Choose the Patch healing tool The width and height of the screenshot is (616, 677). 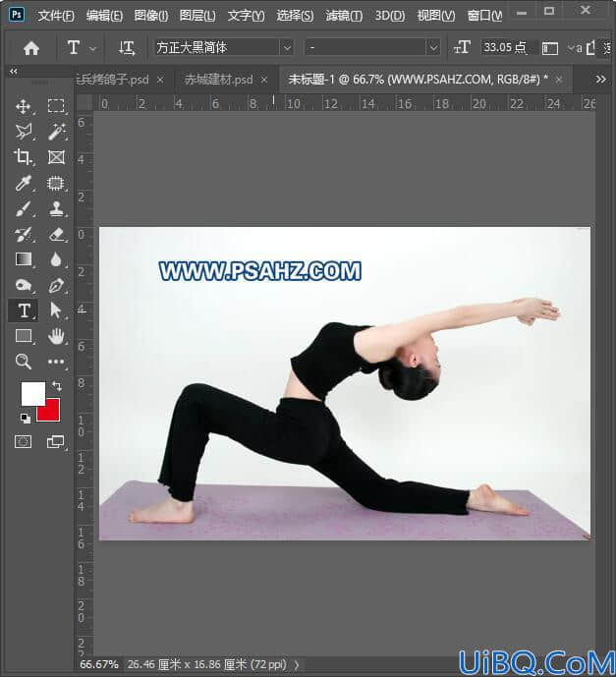[56, 183]
